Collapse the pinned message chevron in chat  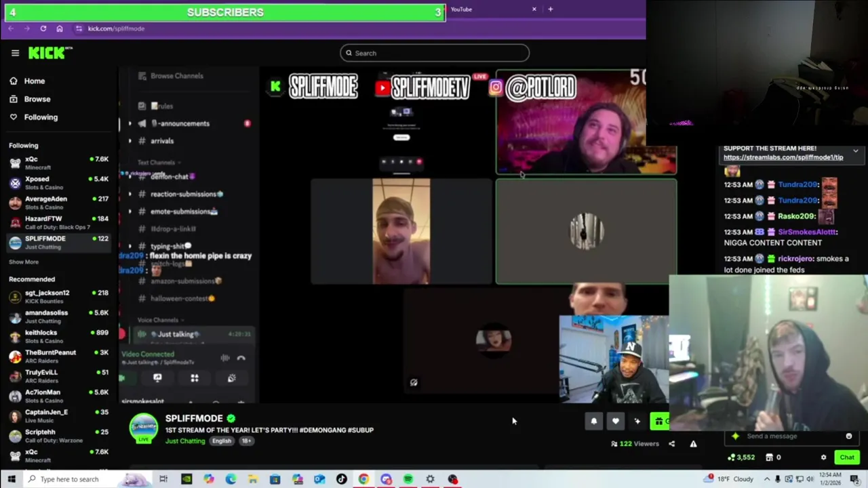pyautogui.click(x=855, y=151)
